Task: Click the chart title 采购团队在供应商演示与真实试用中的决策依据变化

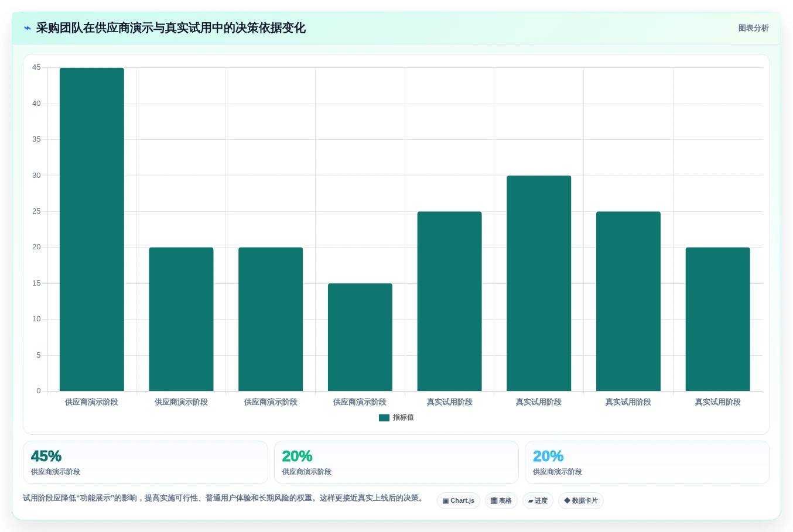Action: 170,28
